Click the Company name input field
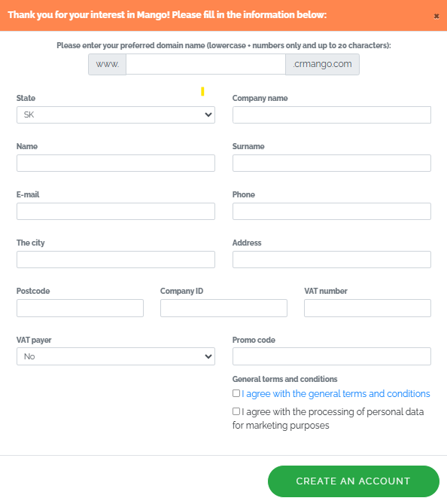 pos(332,115)
